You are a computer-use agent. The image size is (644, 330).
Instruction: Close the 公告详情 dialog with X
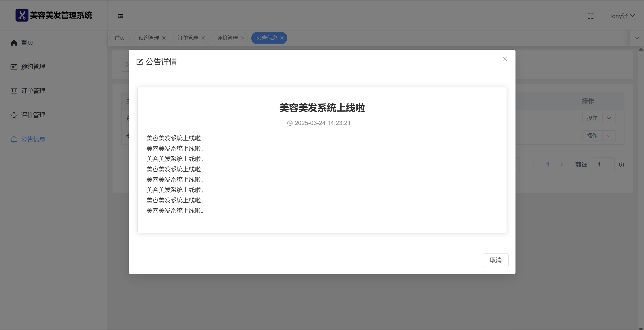505,59
